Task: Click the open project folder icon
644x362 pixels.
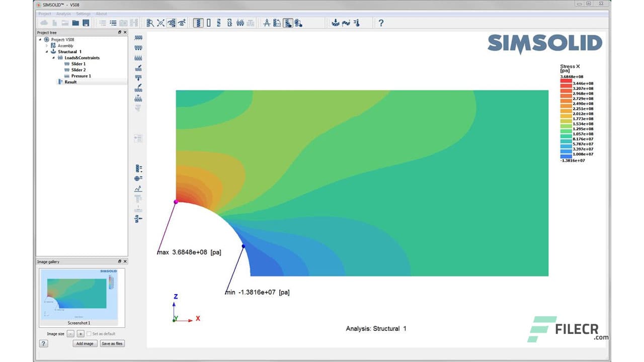Action: click(75, 23)
